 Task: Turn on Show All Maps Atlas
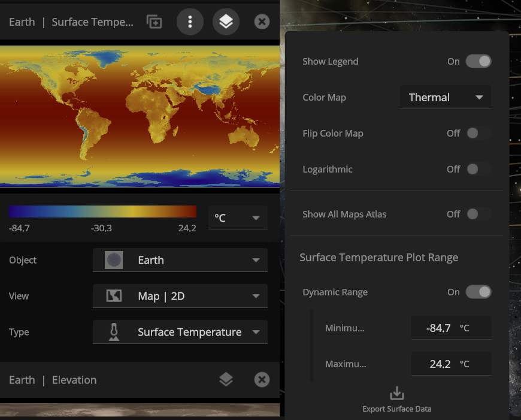tap(478, 214)
